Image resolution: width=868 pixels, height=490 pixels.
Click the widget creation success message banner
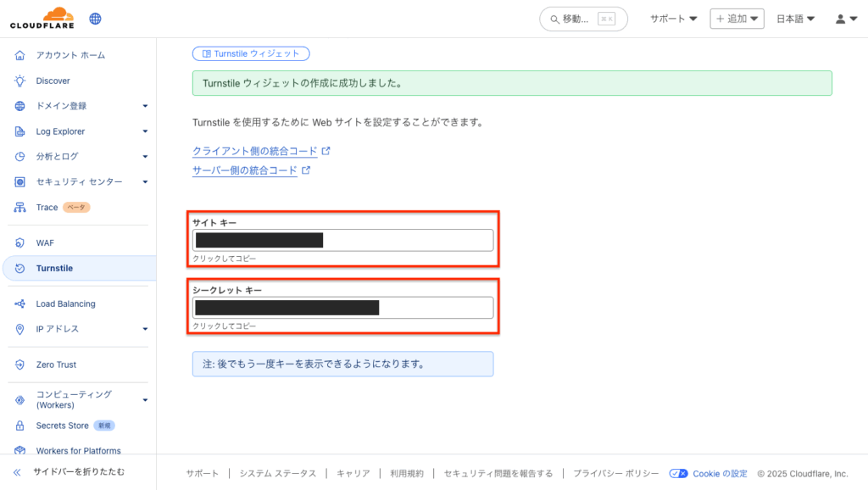click(512, 83)
